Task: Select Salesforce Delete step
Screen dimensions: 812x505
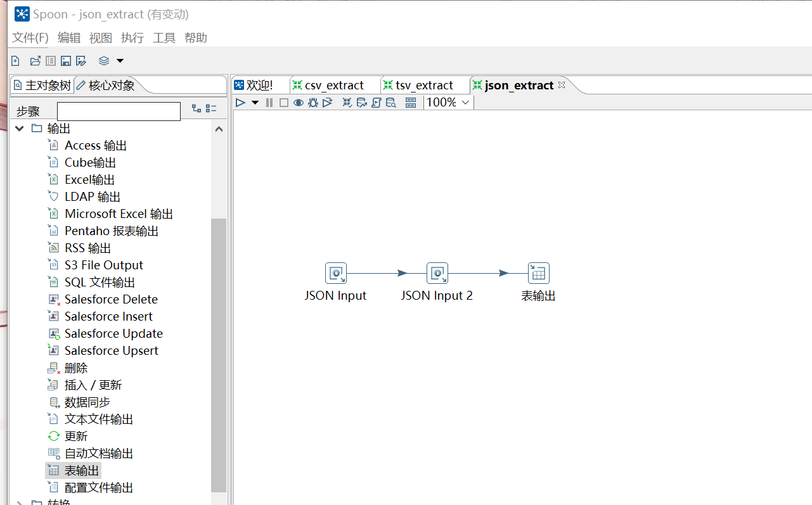Action: 103,300
